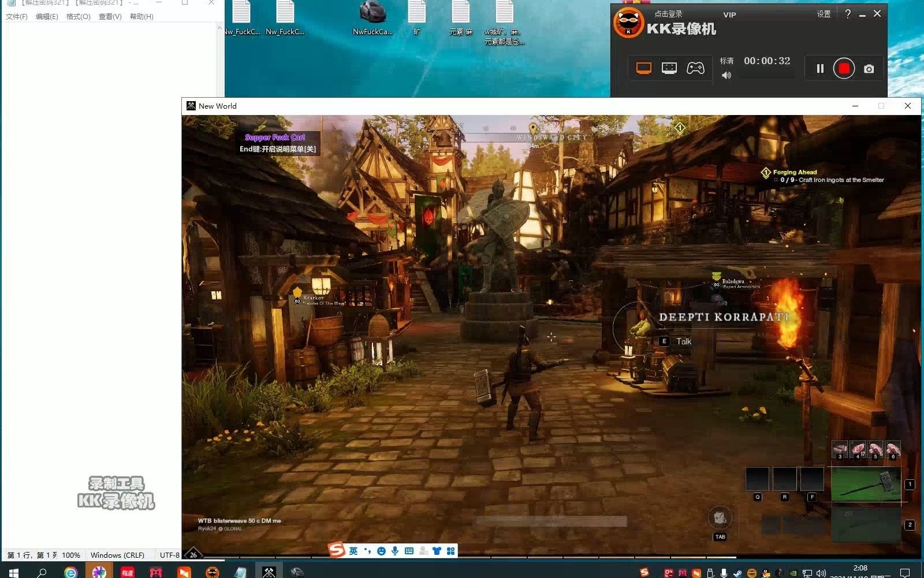Open Sogou skin shirt icon
Screen dimensions: 924x578
(x=437, y=551)
